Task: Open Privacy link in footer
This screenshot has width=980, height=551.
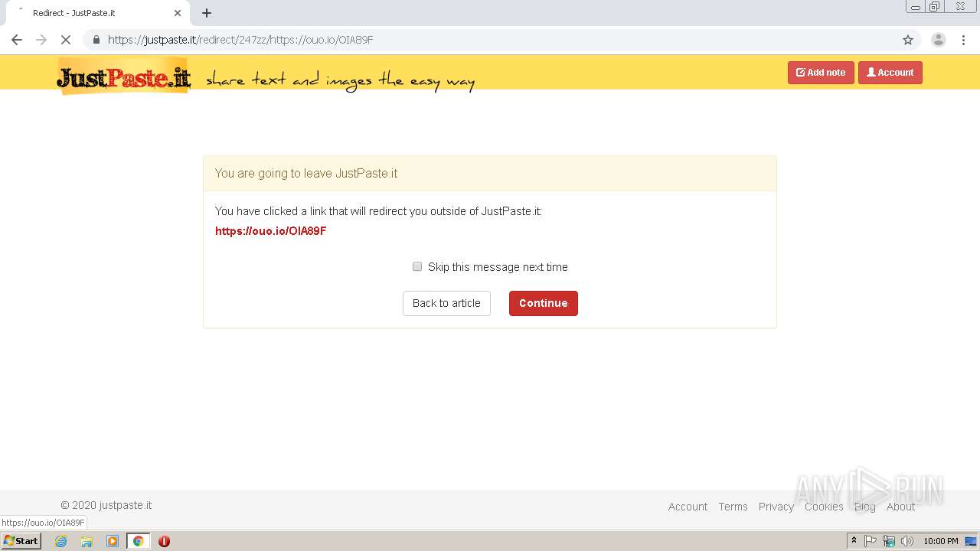Action: coord(776,507)
